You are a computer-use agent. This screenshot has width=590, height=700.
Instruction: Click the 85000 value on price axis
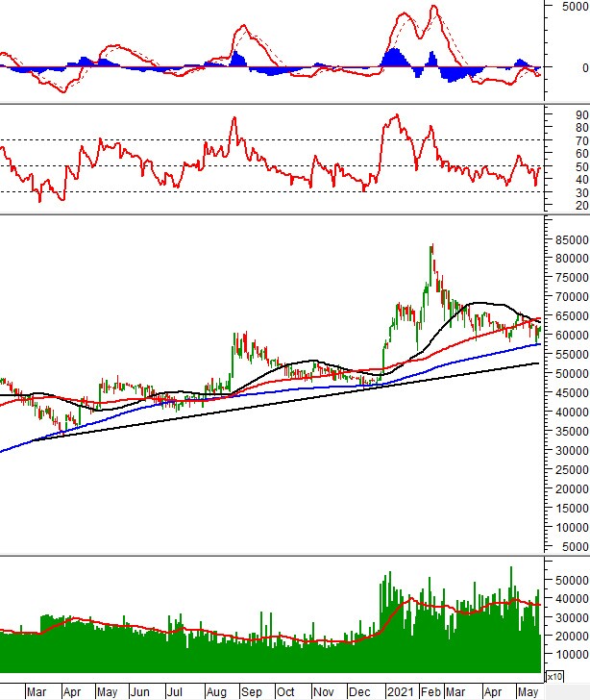(572, 239)
